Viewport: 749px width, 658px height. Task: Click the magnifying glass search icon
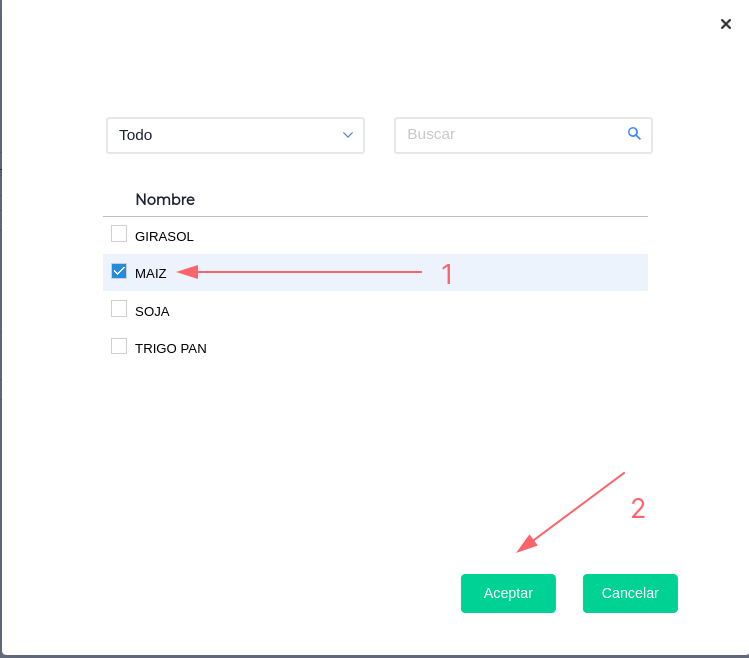tap(634, 134)
